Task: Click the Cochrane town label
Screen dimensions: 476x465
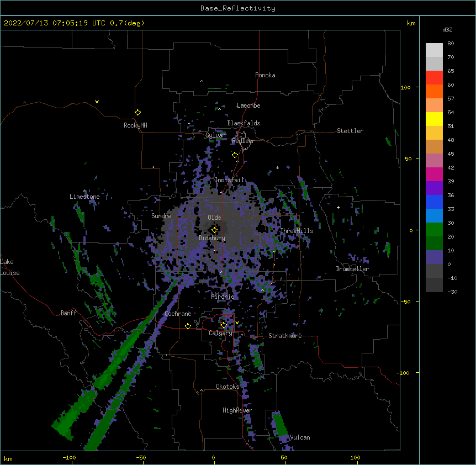Action: click(x=178, y=314)
